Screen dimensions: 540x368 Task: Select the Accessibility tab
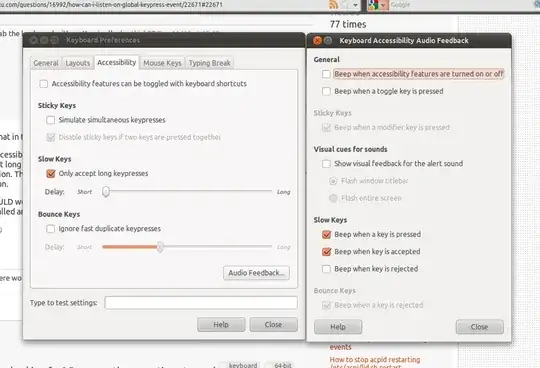click(116, 62)
